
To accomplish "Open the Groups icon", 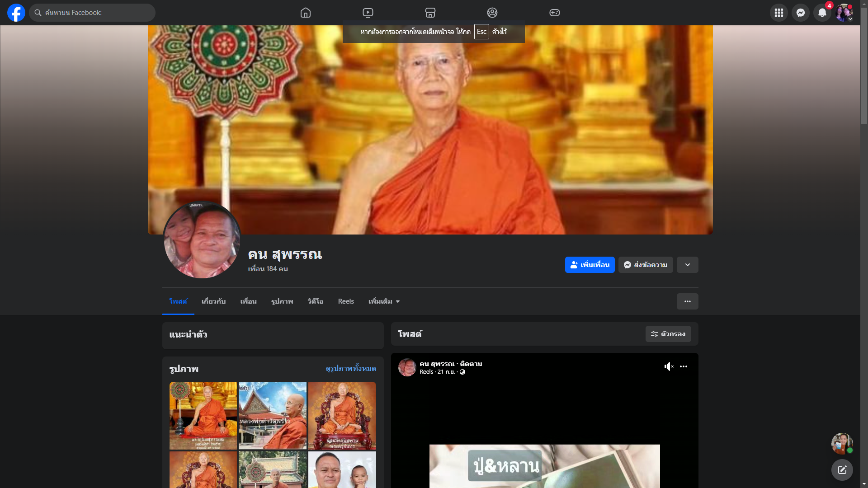I will 492,13.
